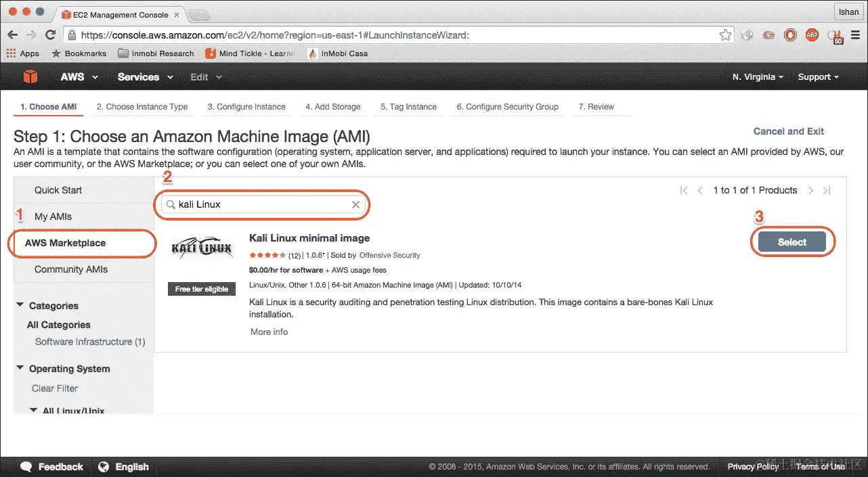Go to last results page arrow
This screenshot has width=868, height=477.
click(x=827, y=191)
